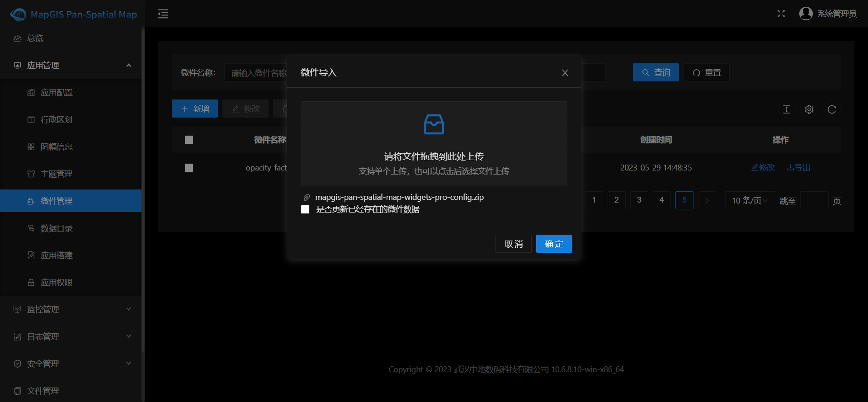
Task: Click the 导出 export link in row
Action: pyautogui.click(x=798, y=168)
